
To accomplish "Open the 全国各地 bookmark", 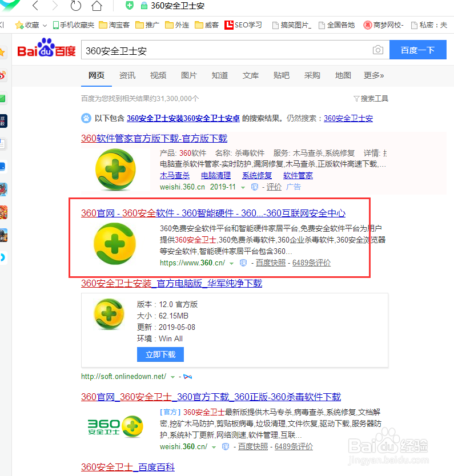I will pos(336,25).
